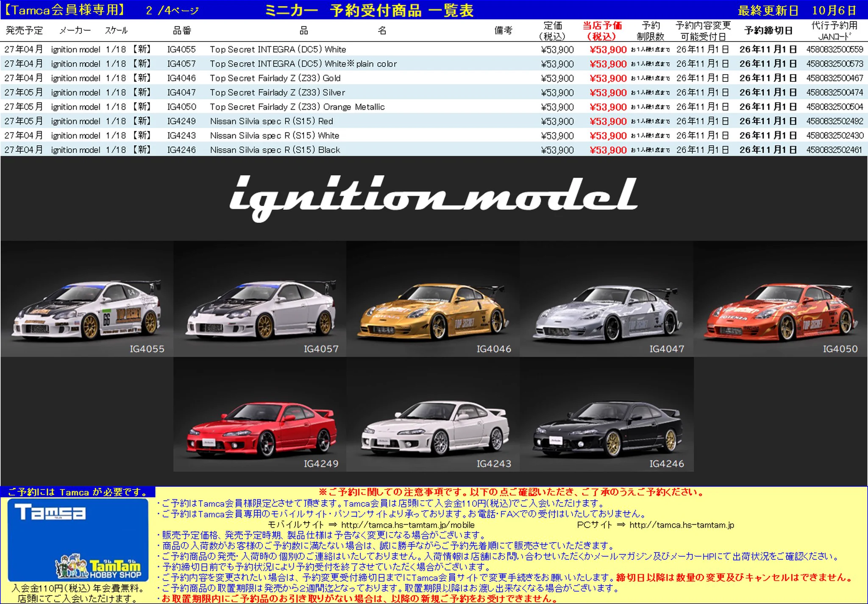Click the ignition model logo banner

tap(433, 198)
